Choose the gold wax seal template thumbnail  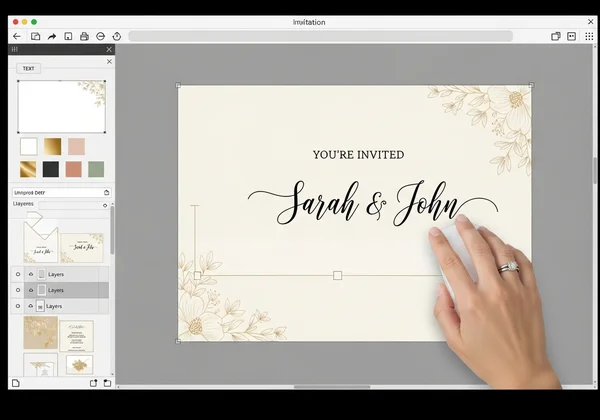pyautogui.click(x=79, y=365)
